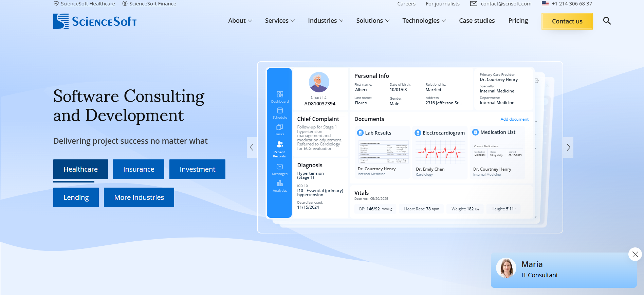Expand the About menu

240,21
